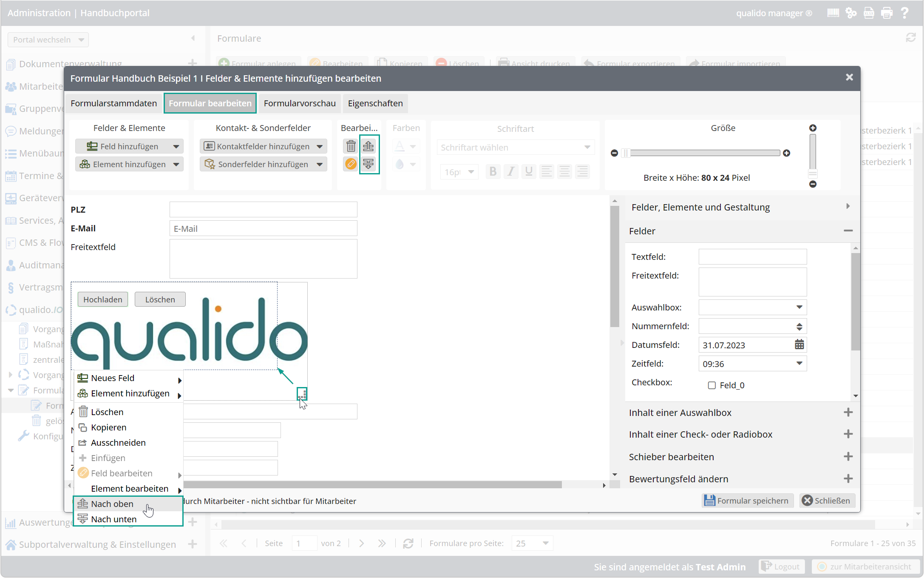Click the move-down icon in Bearbeiten toolbar

click(368, 164)
